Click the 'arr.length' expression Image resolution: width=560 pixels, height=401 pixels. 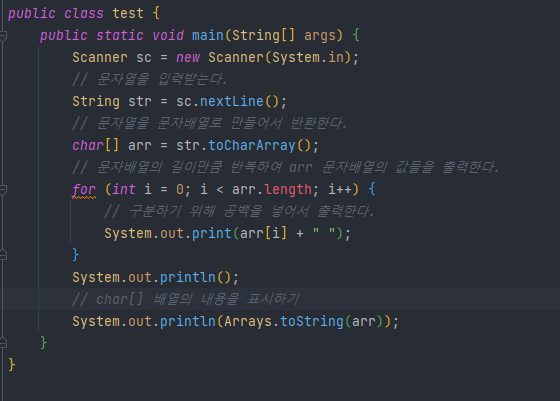[x=271, y=190]
